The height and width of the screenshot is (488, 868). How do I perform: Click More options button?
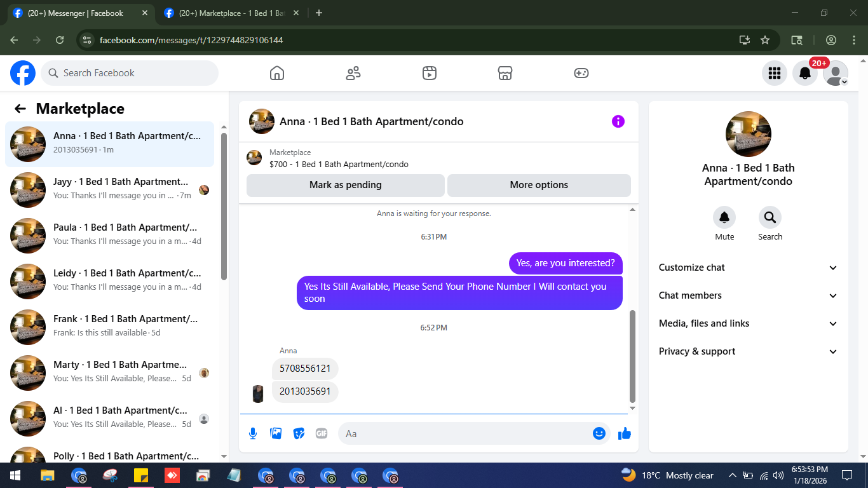[x=539, y=185]
